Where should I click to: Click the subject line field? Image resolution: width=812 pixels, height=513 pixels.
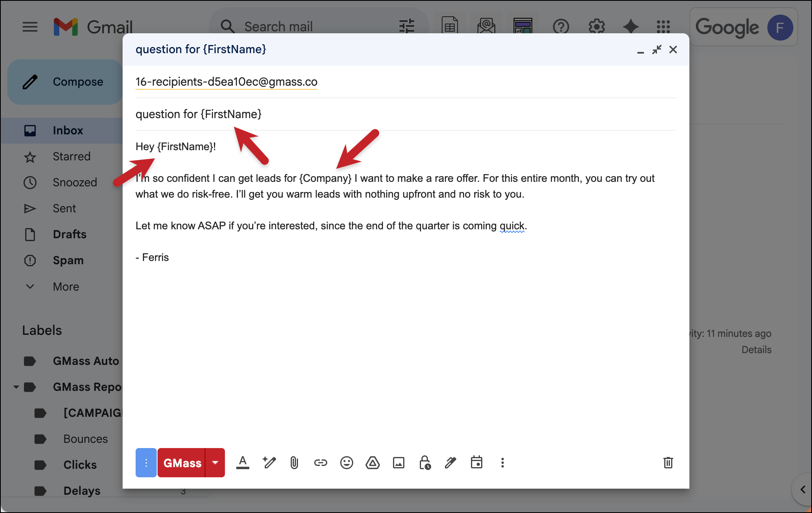click(x=284, y=114)
